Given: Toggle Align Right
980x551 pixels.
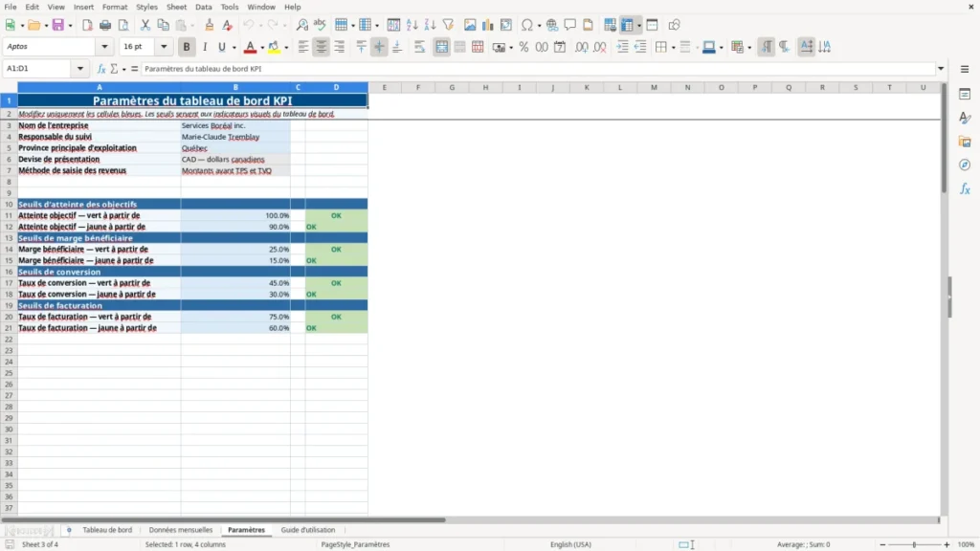Looking at the screenshot, I should (340, 47).
